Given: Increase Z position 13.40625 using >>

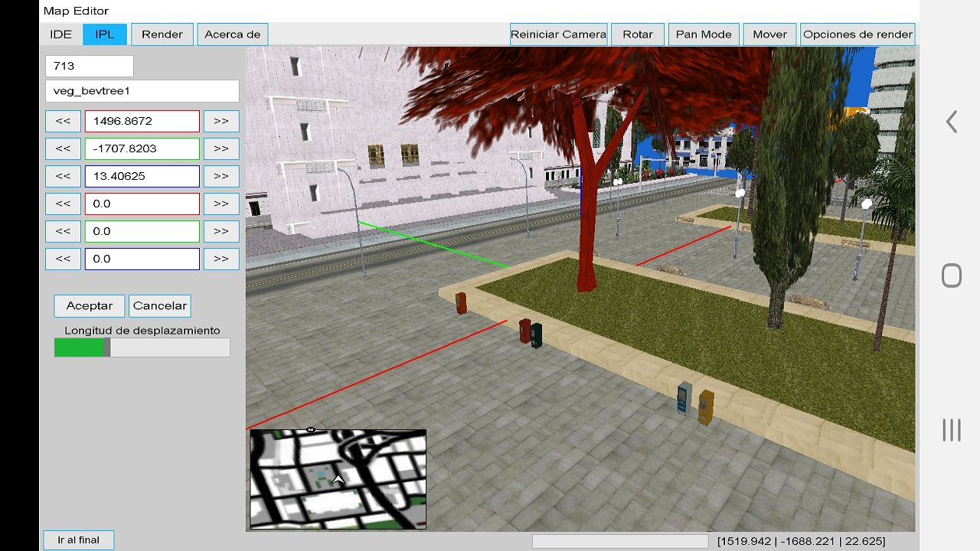Looking at the screenshot, I should (221, 176).
